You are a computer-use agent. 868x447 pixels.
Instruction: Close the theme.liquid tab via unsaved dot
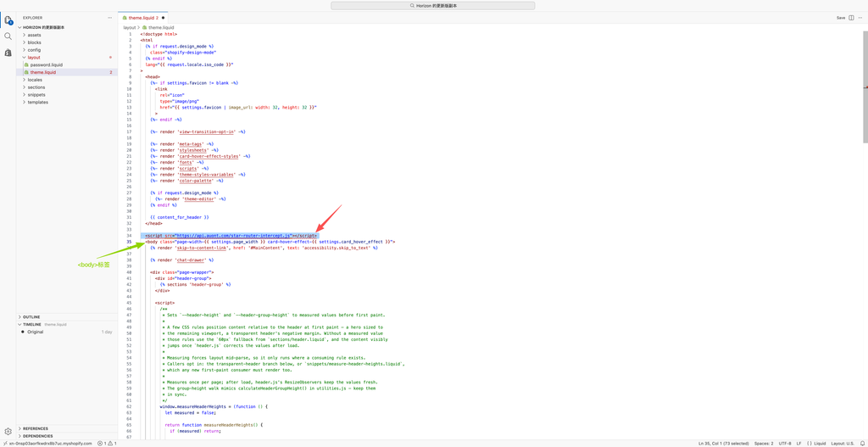click(163, 18)
